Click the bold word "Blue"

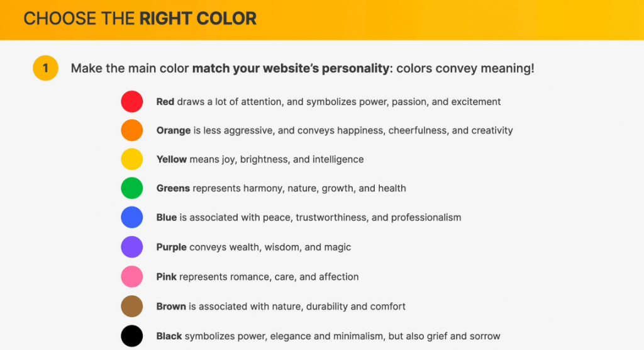167,217
